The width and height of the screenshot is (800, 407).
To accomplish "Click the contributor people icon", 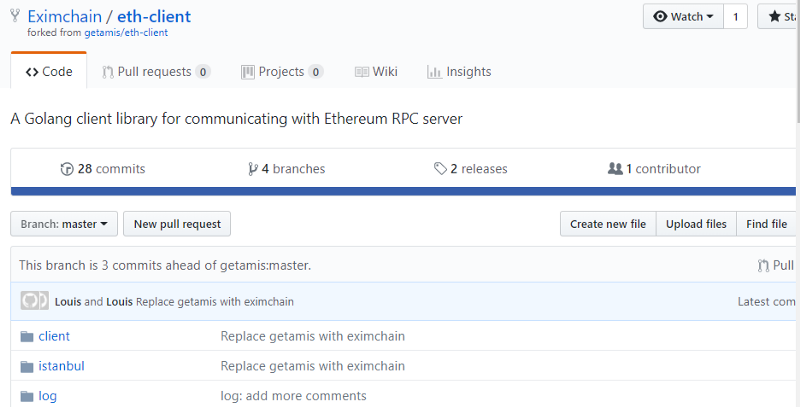I will (x=615, y=169).
